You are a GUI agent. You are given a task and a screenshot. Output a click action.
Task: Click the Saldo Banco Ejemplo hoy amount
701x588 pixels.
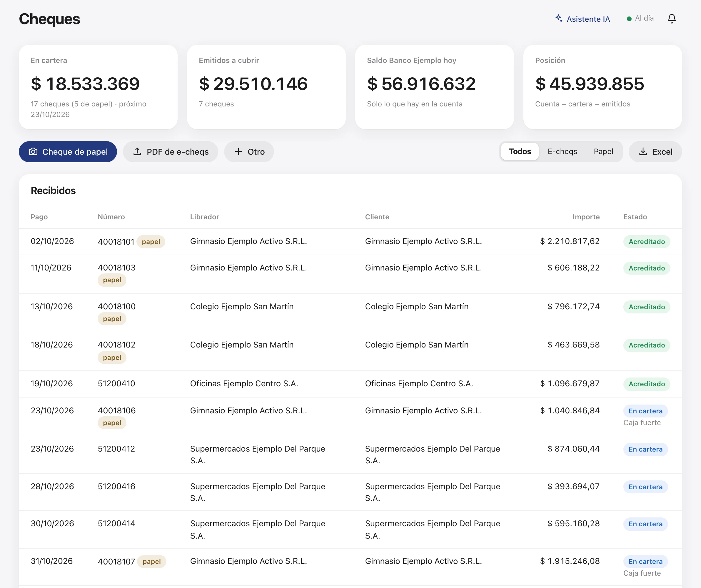pos(421,84)
